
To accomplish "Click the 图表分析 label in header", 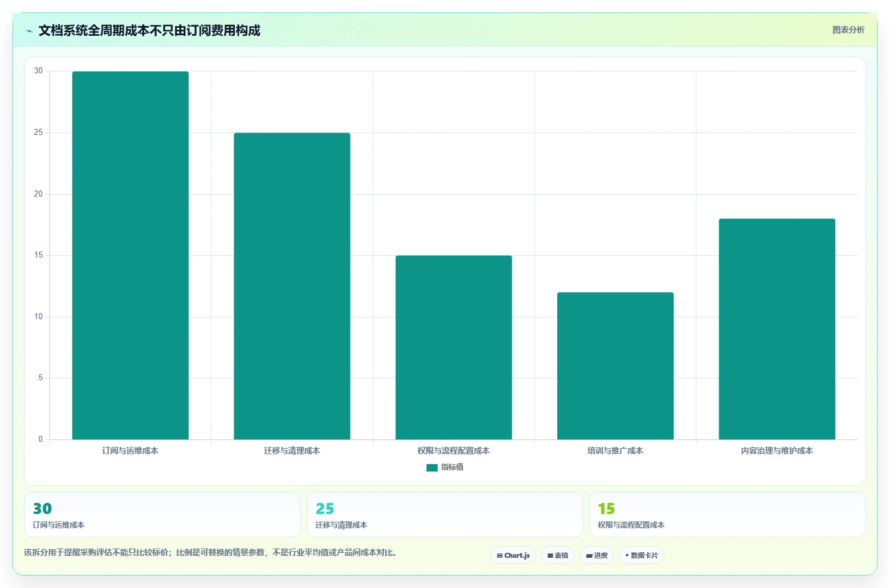I will coord(848,30).
